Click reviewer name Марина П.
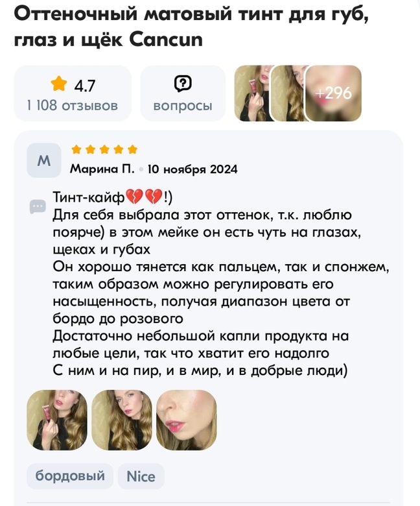Image resolution: width=420 pixels, height=506 pixels. [102, 169]
